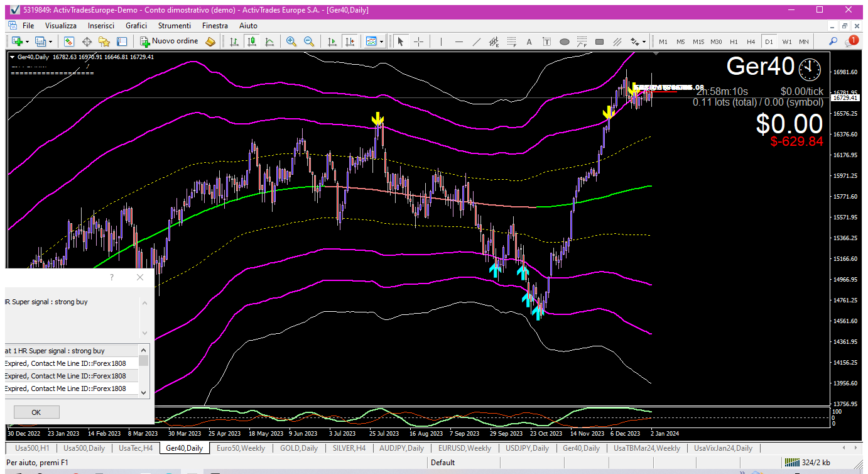Draw a trendline
The height and width of the screenshot is (474, 868).
[x=477, y=41]
